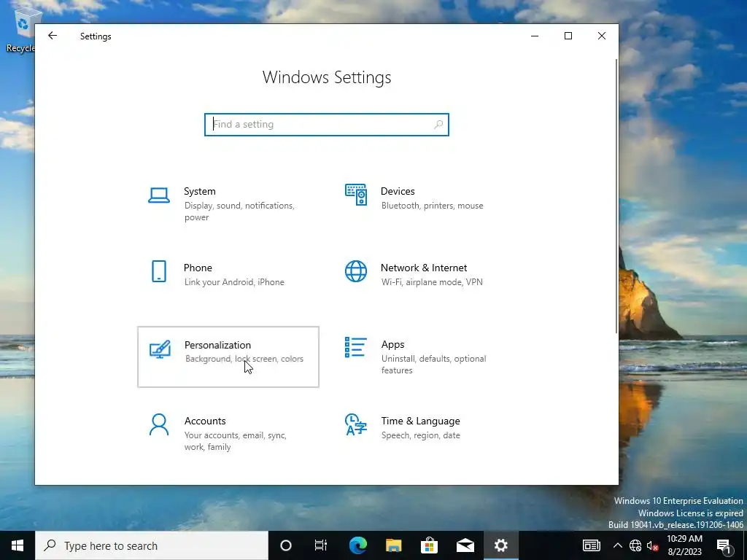Viewport: 747px width, 560px height.
Task: Select the Devices category title
Action: point(398,191)
